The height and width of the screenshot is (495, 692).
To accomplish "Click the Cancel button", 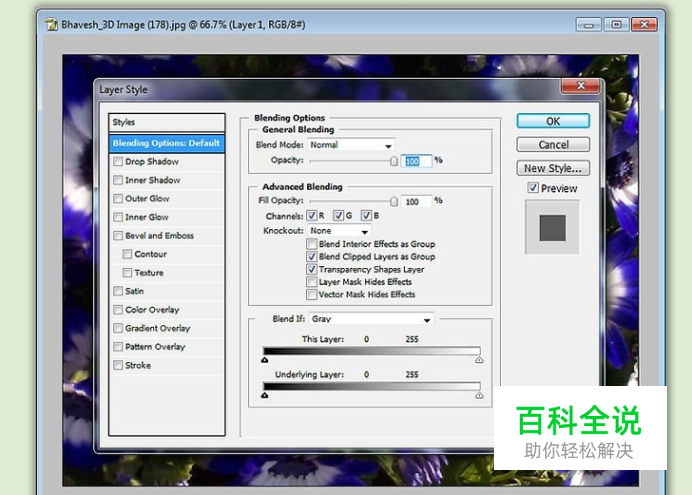I will 553,145.
